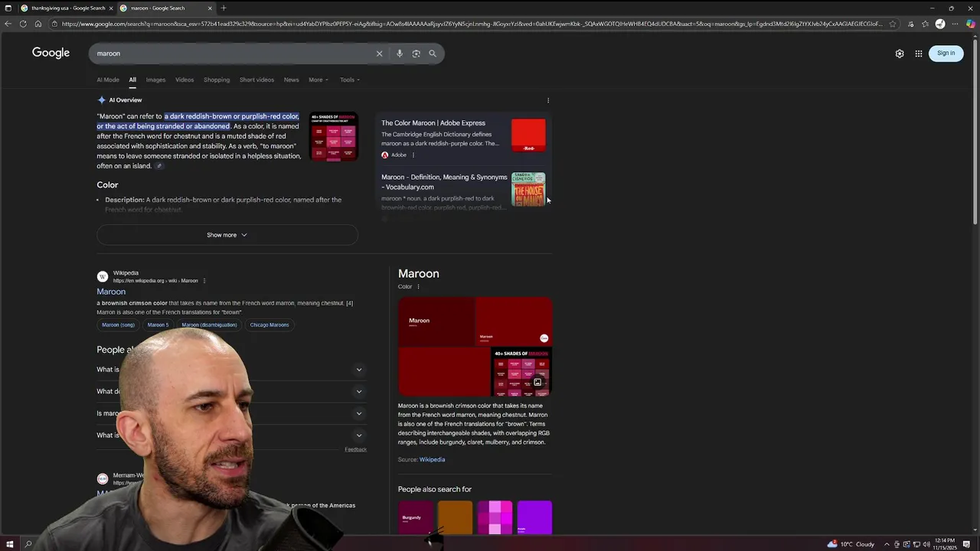
Task: Open the Wikipedia 'Maroon' result title
Action: tap(111, 292)
